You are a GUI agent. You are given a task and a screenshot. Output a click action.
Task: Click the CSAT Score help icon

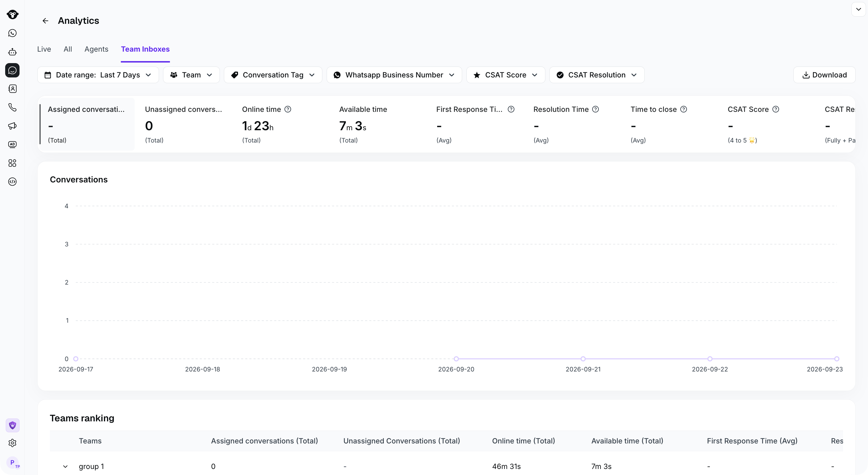click(x=776, y=109)
